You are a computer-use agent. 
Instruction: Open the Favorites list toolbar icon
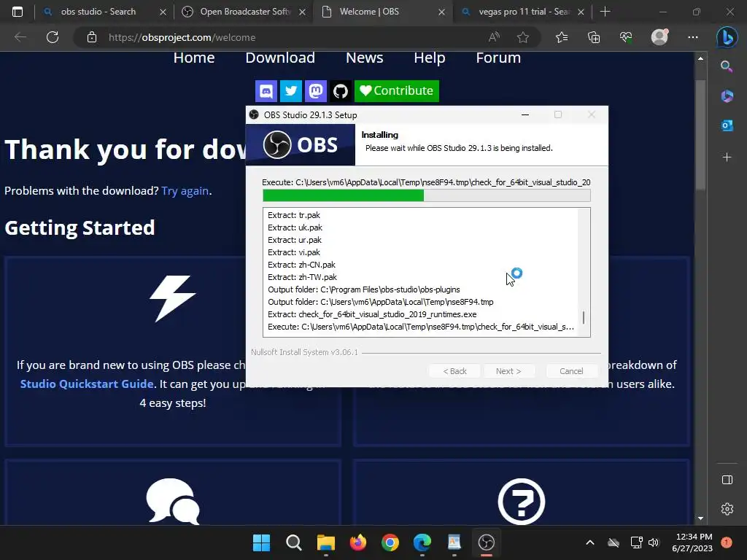(x=562, y=37)
